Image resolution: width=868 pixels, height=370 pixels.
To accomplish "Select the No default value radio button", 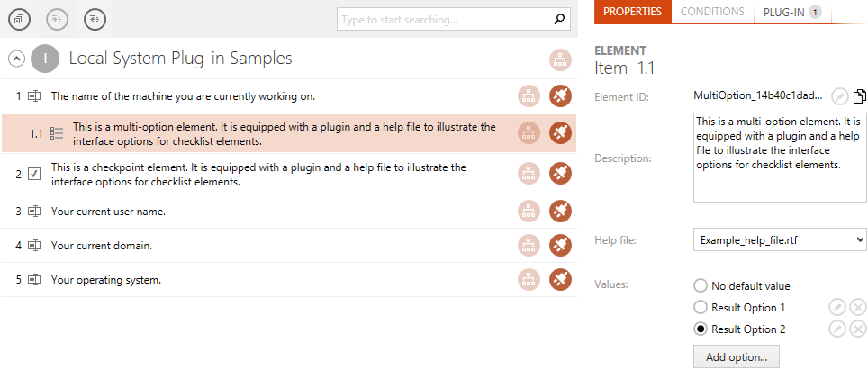I will [701, 286].
